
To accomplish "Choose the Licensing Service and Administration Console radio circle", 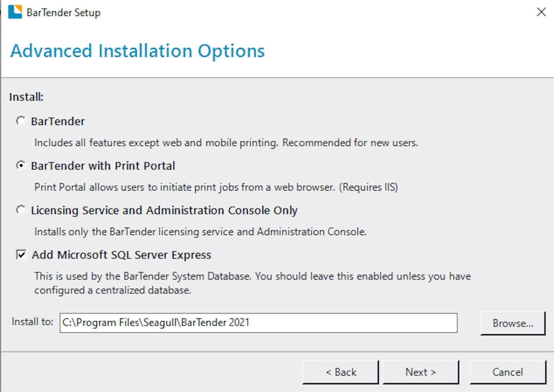I will click(21, 211).
